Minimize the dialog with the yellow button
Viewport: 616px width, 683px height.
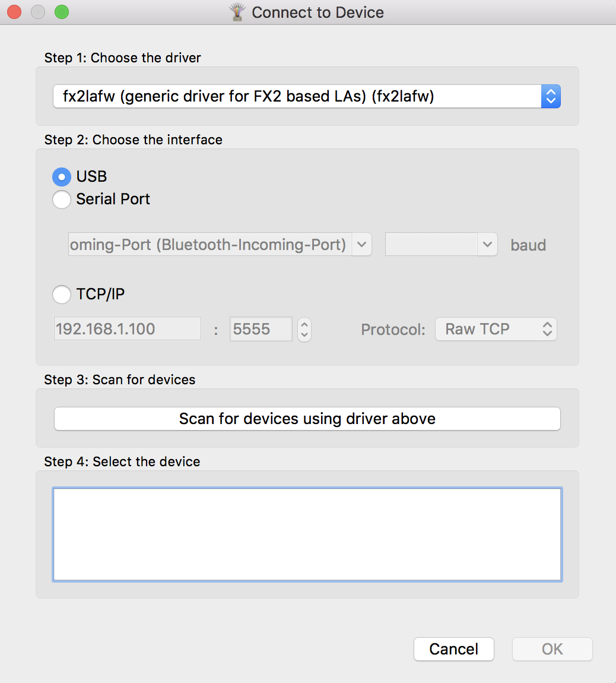coord(38,12)
